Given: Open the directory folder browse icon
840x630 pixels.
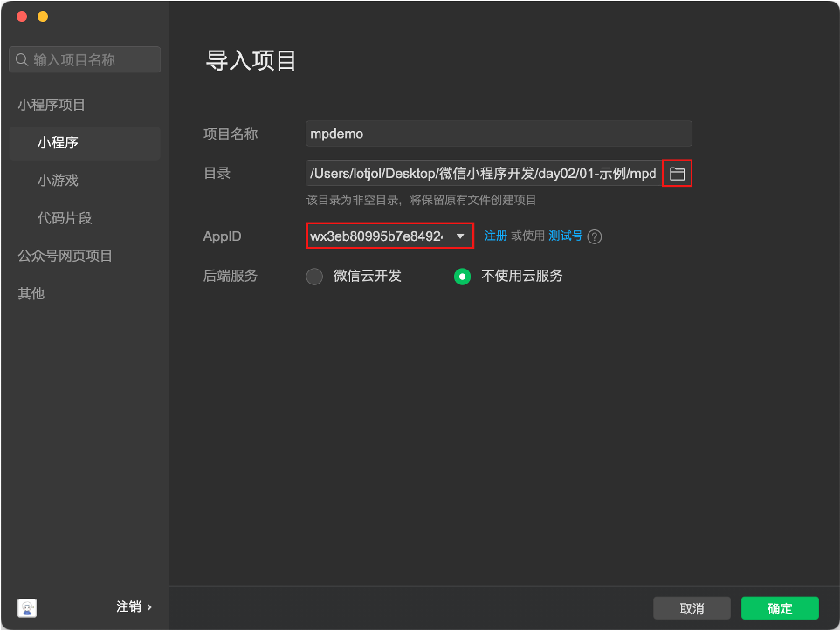Looking at the screenshot, I should point(677,174).
